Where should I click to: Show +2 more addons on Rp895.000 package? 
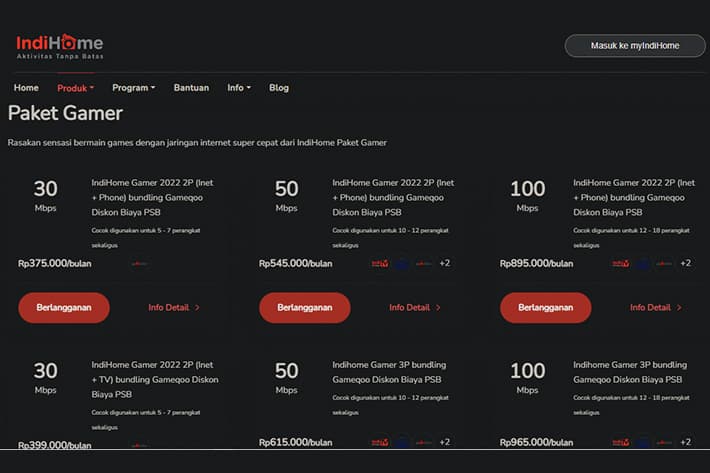coord(686,263)
